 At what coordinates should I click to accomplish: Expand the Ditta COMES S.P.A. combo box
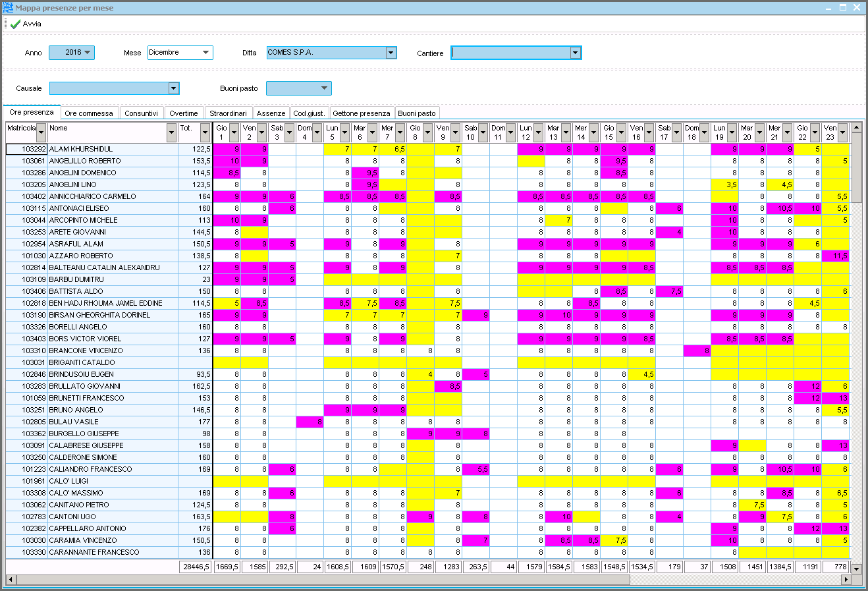(x=391, y=53)
